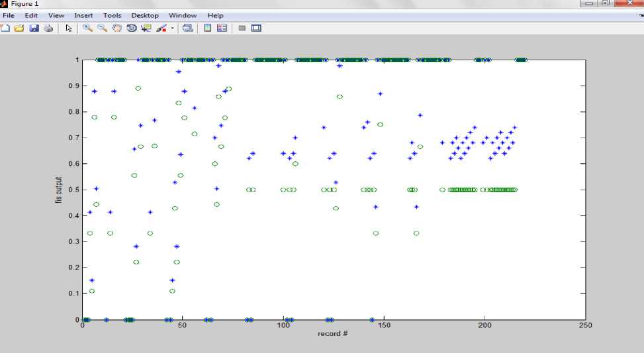Close the Figure 1 window
The height and width of the screenshot is (353, 644).
pos(629,3)
